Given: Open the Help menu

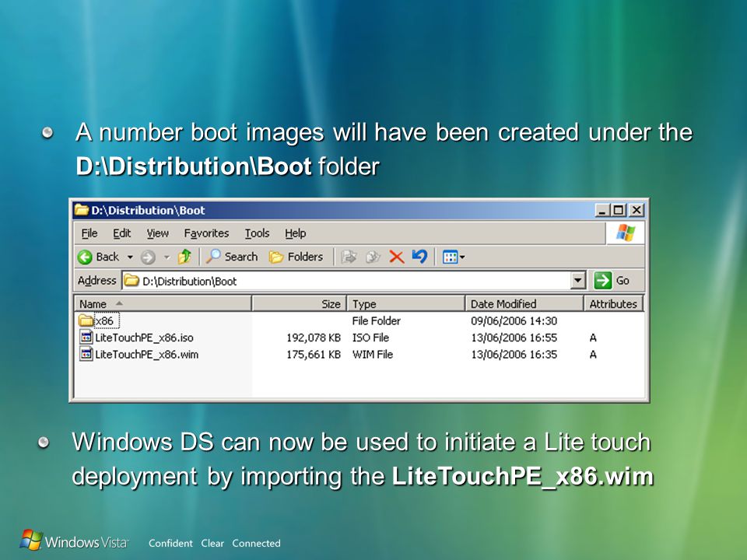Looking at the screenshot, I should point(296,233).
